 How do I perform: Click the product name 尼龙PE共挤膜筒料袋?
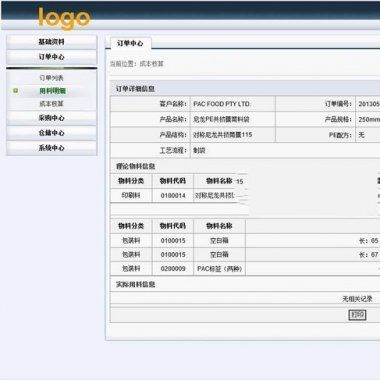221,119
